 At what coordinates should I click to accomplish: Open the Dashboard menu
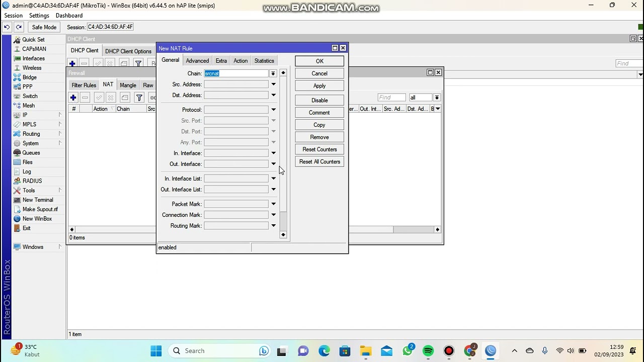[x=69, y=16]
